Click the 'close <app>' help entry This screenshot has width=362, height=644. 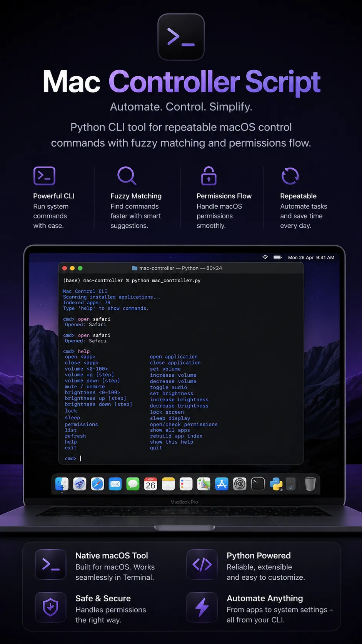click(x=82, y=363)
